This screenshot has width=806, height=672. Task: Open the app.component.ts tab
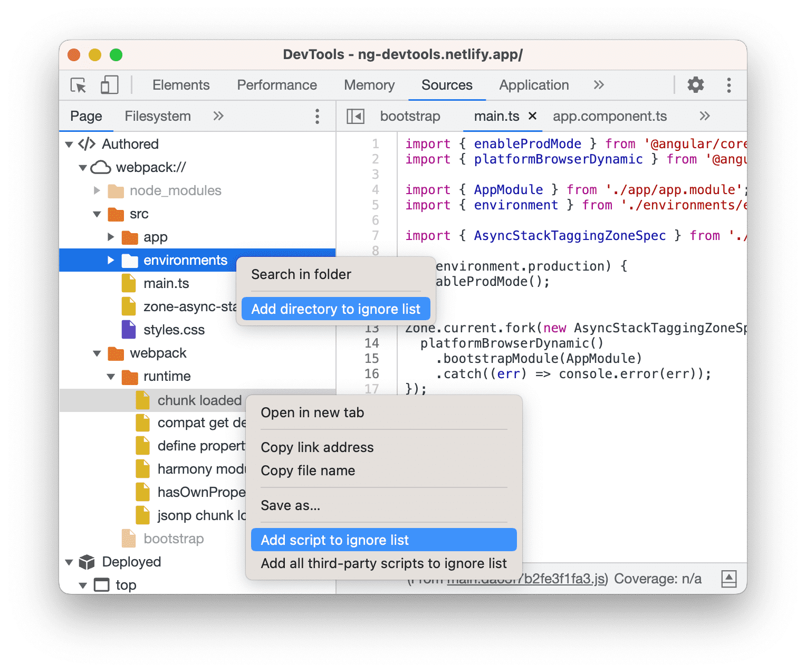(x=610, y=116)
